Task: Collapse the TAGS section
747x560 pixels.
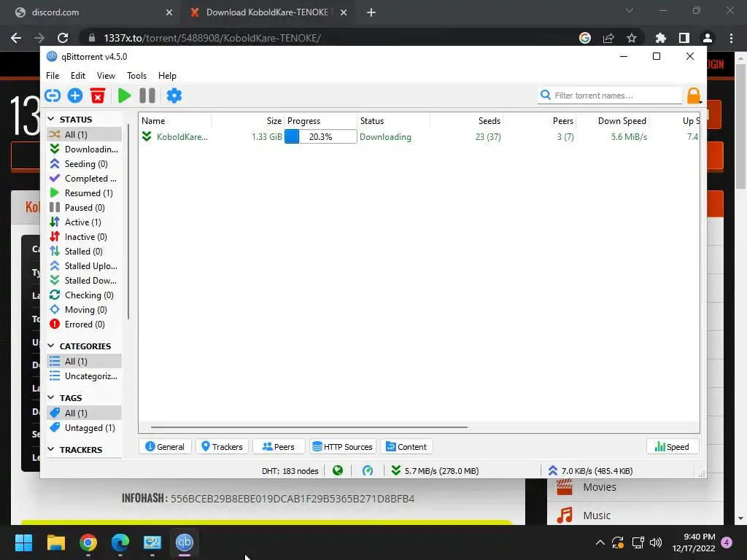Action: 51,397
